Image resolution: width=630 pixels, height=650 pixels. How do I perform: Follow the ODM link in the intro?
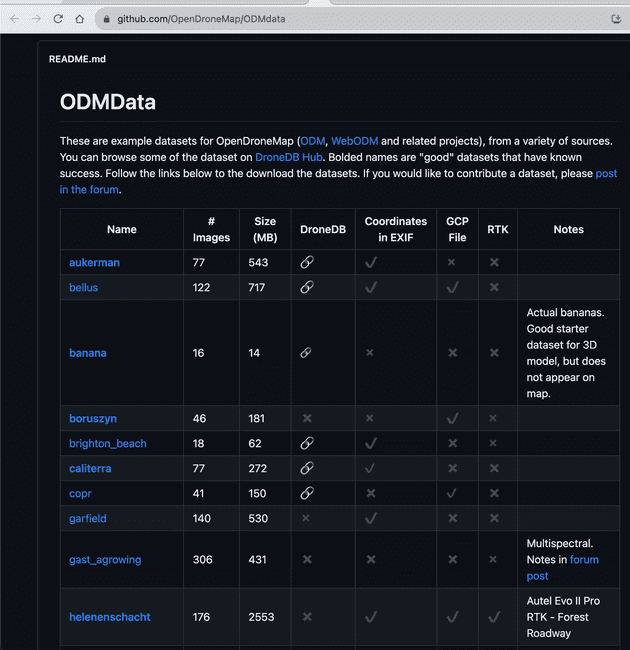pyautogui.click(x=313, y=141)
